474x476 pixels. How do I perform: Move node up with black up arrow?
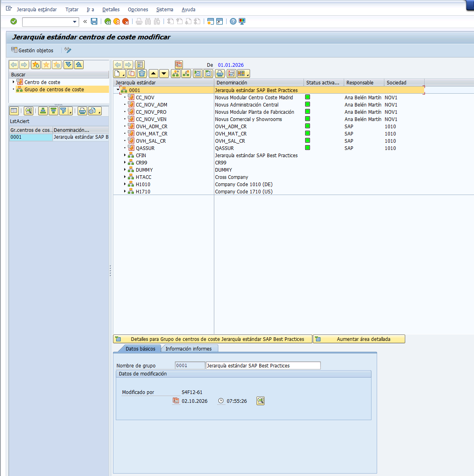[x=154, y=74]
